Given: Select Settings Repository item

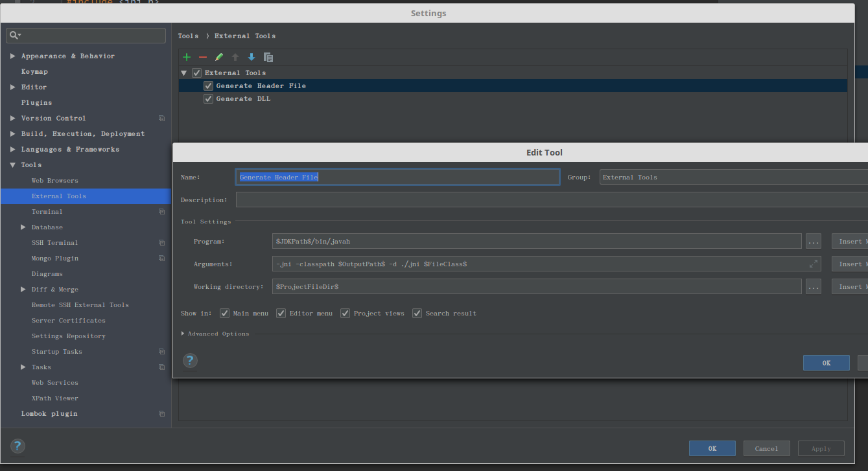Looking at the screenshot, I should click(68, 336).
